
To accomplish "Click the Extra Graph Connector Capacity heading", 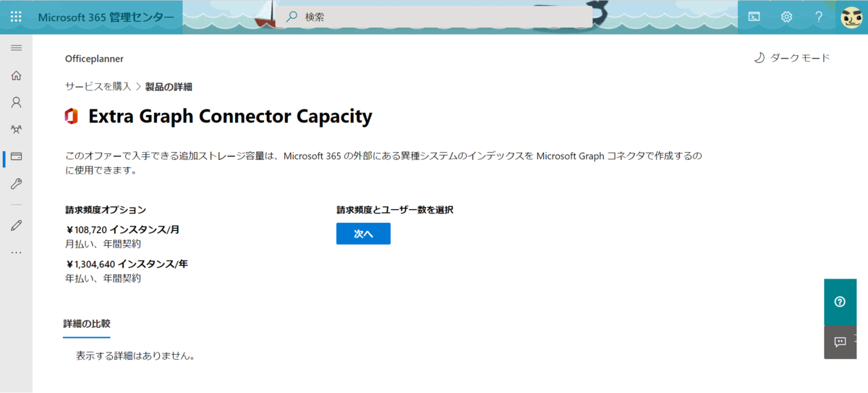I will [230, 117].
